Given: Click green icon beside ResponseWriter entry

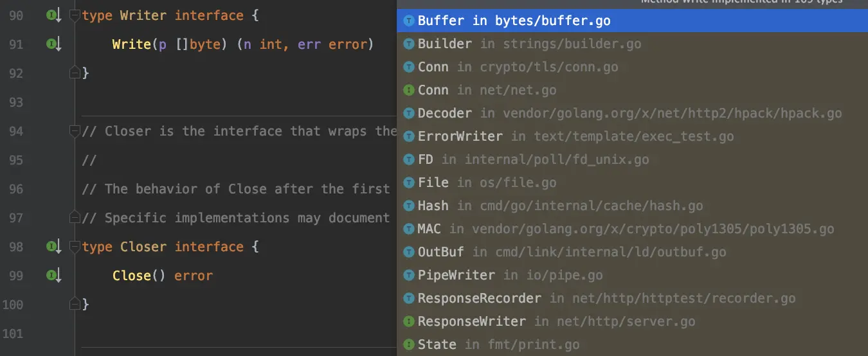Looking at the screenshot, I should pyautogui.click(x=408, y=321).
